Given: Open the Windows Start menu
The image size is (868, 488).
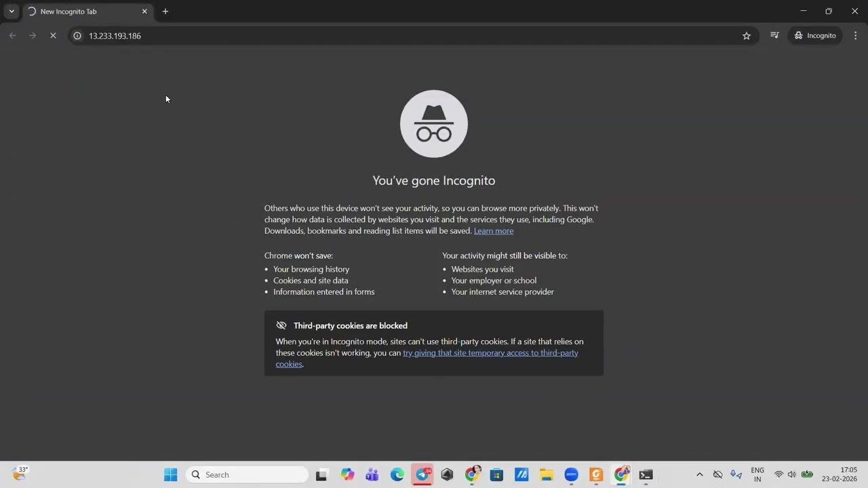Looking at the screenshot, I should (170, 475).
